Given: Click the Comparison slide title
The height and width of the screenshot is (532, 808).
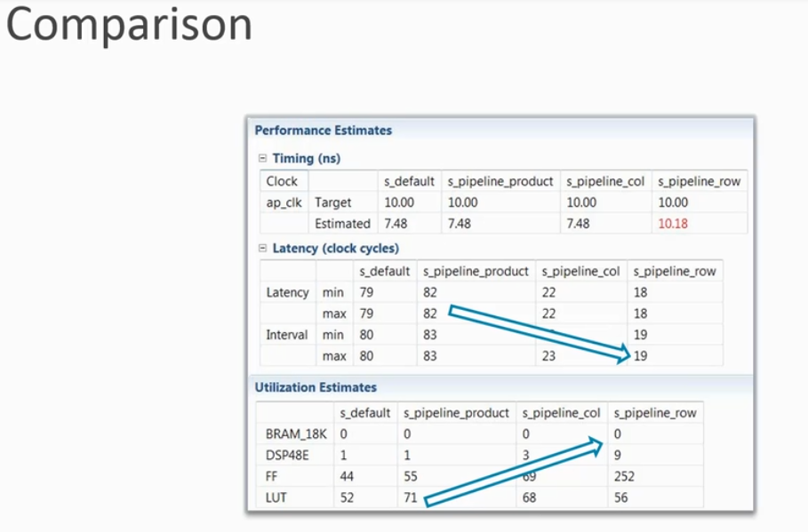Looking at the screenshot, I should pyautogui.click(x=130, y=27).
